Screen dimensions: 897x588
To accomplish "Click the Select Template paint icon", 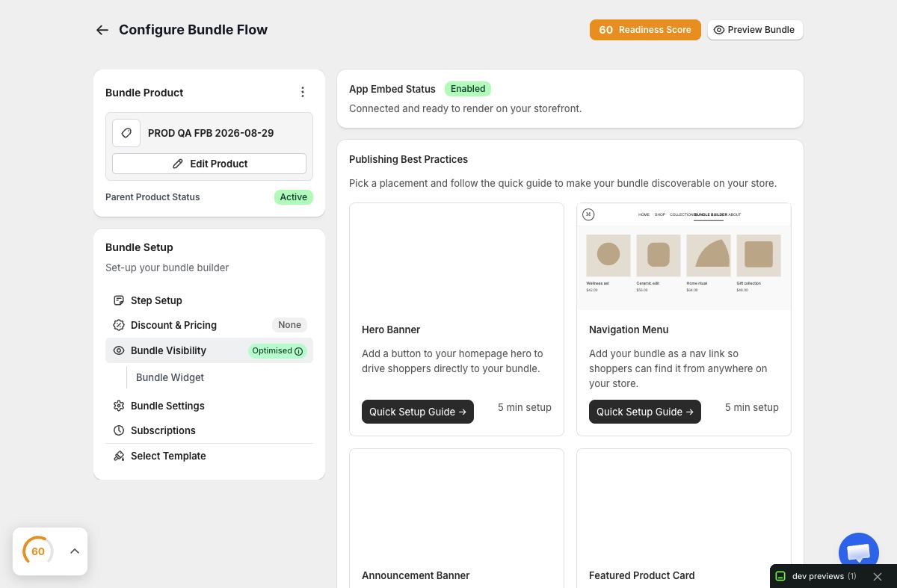I will coord(119,456).
